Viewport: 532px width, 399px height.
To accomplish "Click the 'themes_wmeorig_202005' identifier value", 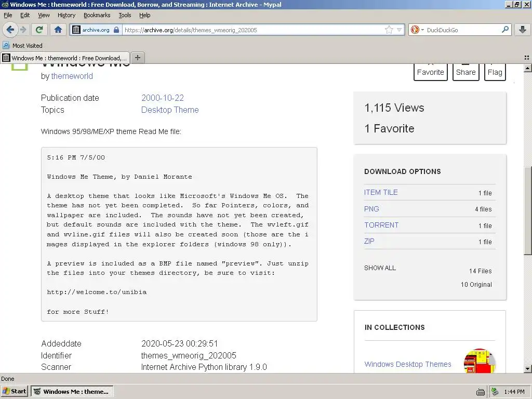I will coord(189,355).
